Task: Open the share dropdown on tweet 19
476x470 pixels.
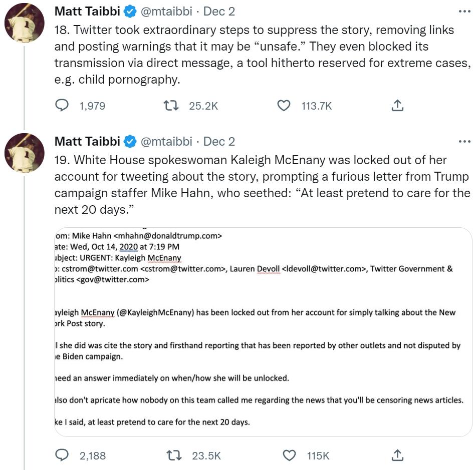Action: pyautogui.click(x=397, y=456)
